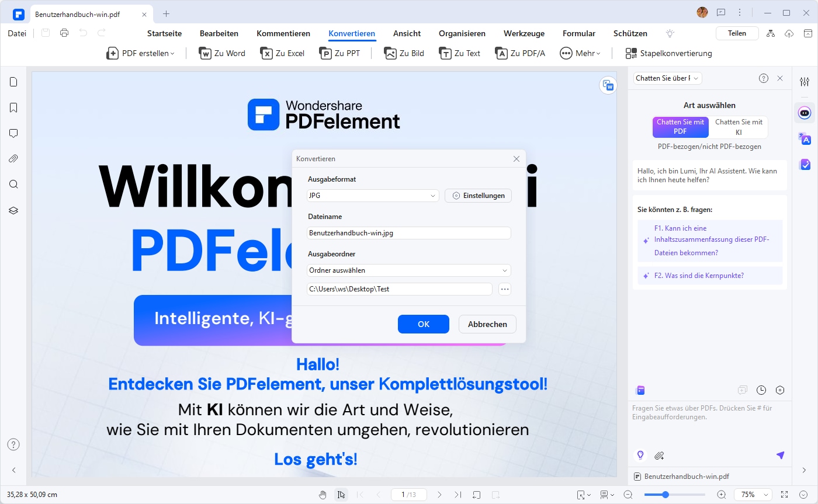
Task: Confirm conversion with OK button
Action: pos(424,324)
